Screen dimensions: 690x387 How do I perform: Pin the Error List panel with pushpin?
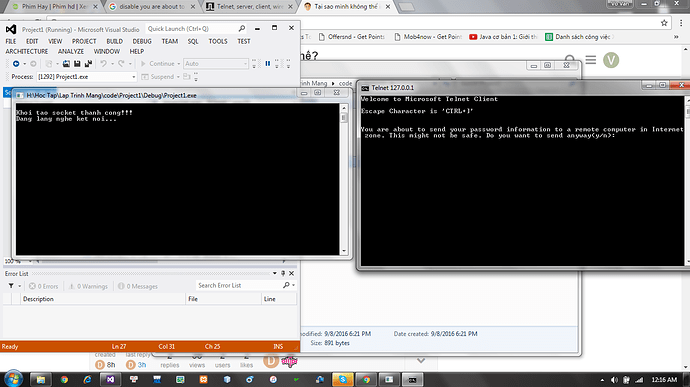click(x=283, y=273)
